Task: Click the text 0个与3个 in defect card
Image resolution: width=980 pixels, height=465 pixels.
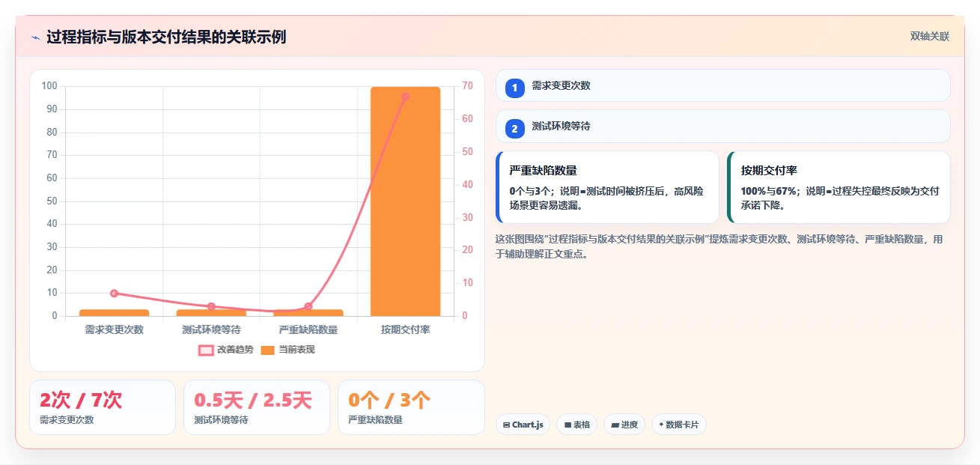Action: point(529,191)
